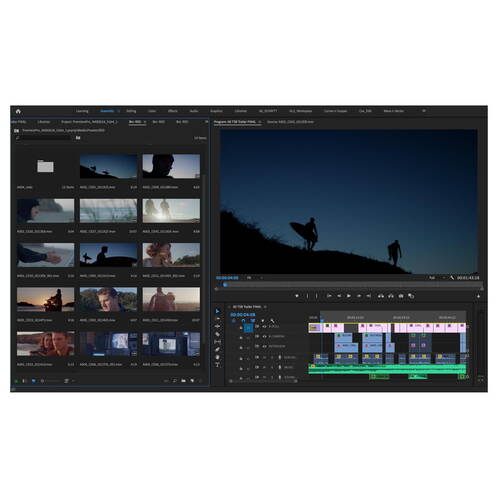The image size is (498, 498).
Task: Open the Program monitor panel menu
Action: point(260,122)
